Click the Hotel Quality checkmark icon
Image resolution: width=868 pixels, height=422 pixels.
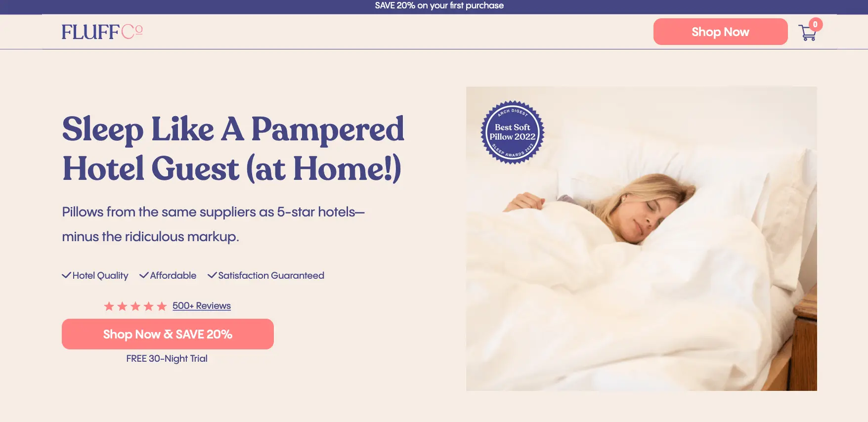66,275
